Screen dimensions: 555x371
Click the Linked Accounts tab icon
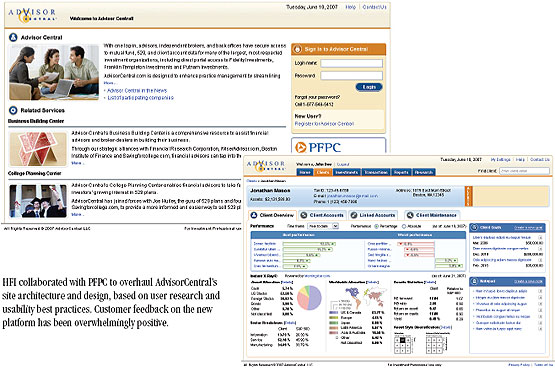(x=354, y=215)
